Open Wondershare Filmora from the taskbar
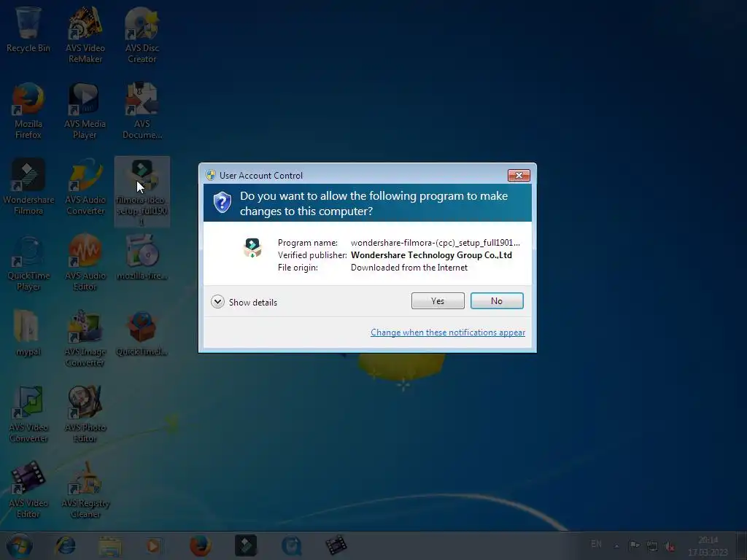This screenshot has height=560, width=747. (x=246, y=545)
